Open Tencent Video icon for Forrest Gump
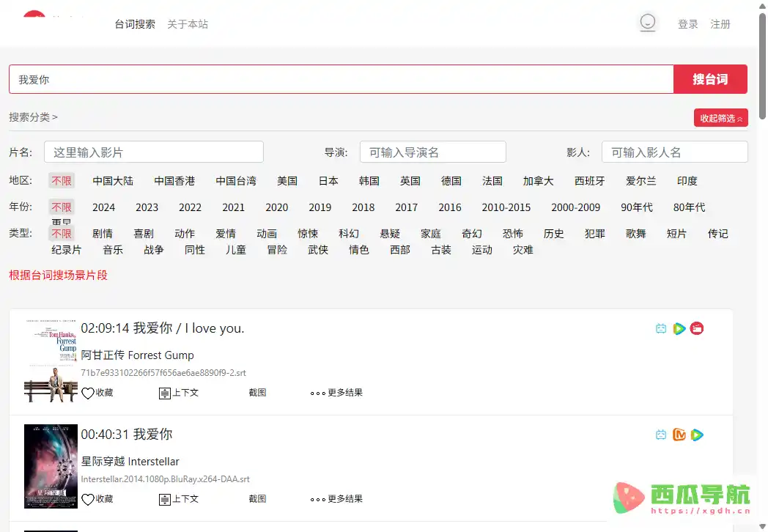 (679, 329)
